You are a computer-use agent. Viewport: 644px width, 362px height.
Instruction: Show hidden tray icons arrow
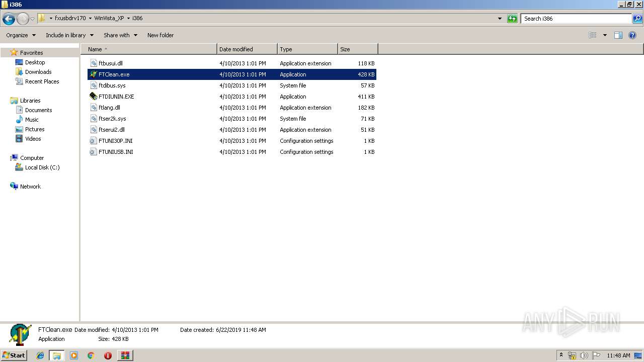pos(561,355)
